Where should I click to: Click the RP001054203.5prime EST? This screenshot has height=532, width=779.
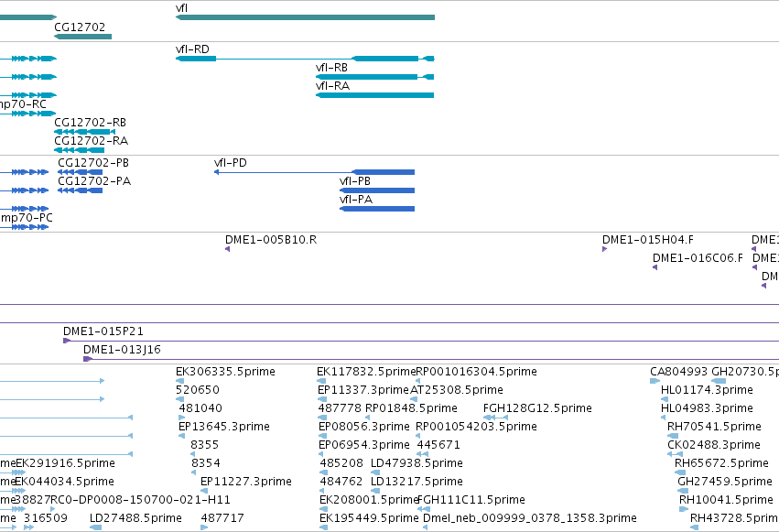click(x=418, y=436)
